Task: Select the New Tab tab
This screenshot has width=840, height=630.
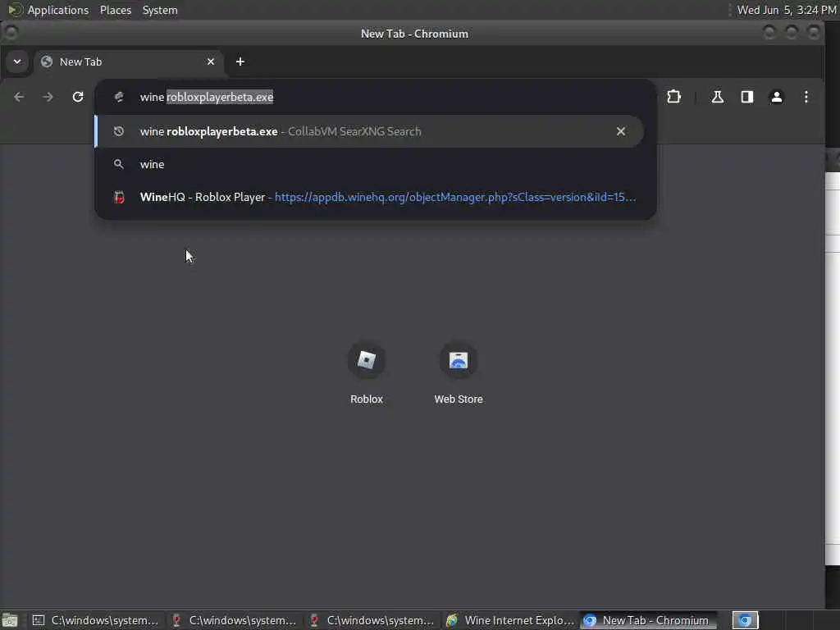Action: point(129,62)
